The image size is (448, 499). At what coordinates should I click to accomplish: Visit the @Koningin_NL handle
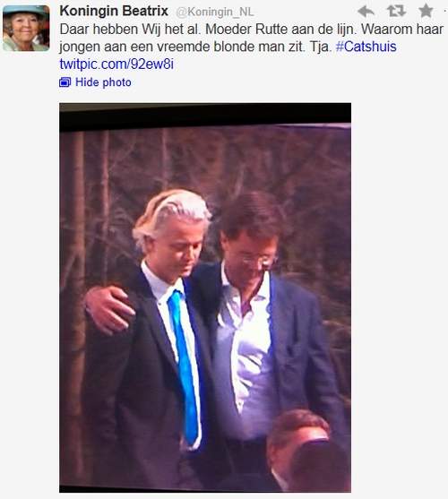point(215,12)
